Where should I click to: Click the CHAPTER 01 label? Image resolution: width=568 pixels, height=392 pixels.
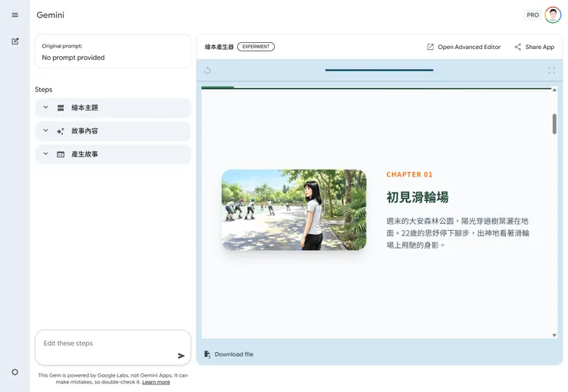[x=409, y=174]
